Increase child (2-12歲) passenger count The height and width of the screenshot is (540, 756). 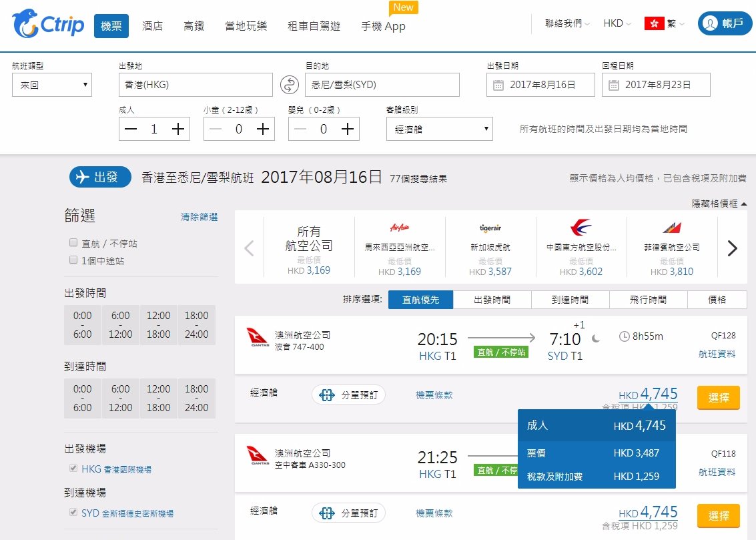[x=263, y=129]
